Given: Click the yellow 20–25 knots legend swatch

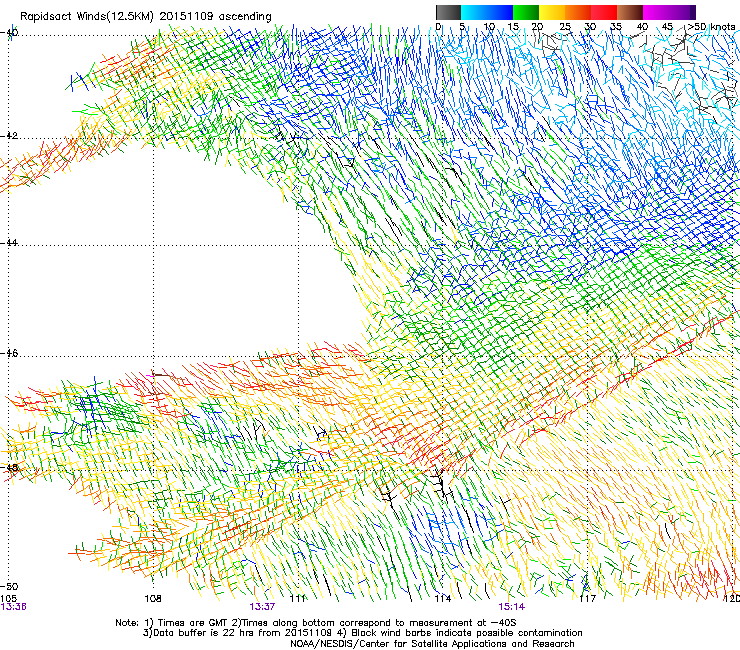Looking at the screenshot, I should coord(552,12).
